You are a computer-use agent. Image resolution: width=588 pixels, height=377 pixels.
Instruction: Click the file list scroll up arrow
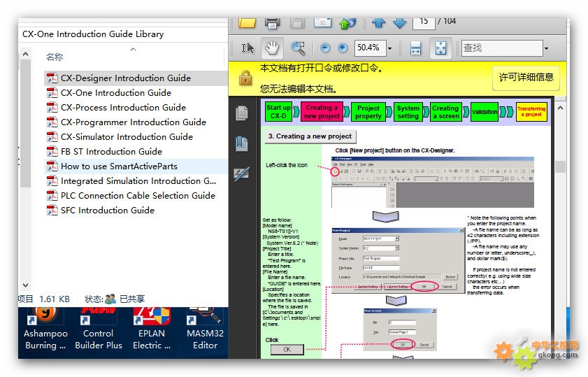[x=25, y=54]
